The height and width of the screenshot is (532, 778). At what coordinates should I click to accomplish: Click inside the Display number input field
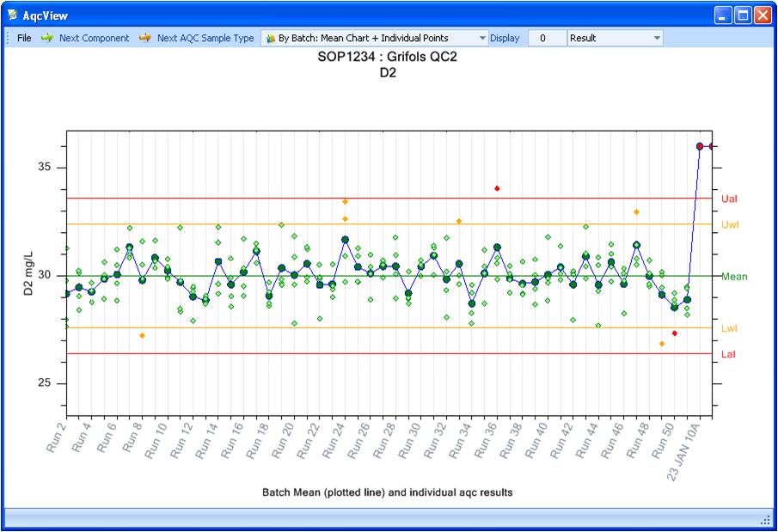point(546,38)
